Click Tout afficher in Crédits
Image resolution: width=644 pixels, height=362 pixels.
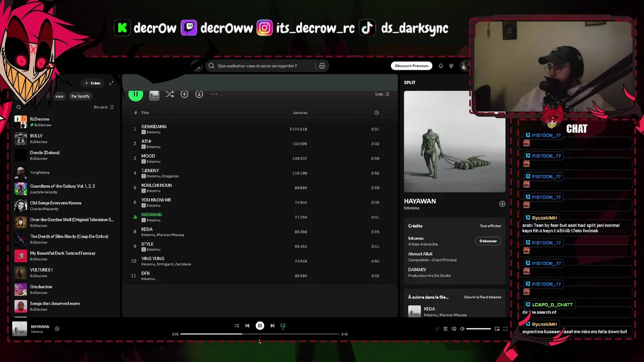click(x=491, y=226)
